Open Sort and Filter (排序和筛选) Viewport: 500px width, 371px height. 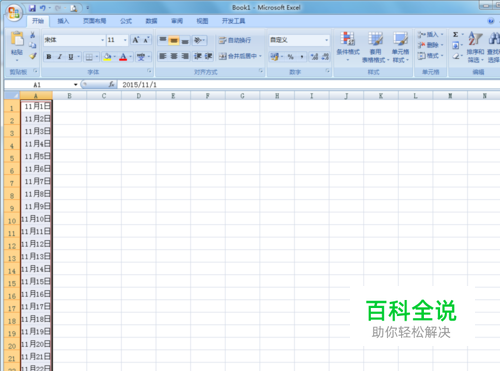475,47
